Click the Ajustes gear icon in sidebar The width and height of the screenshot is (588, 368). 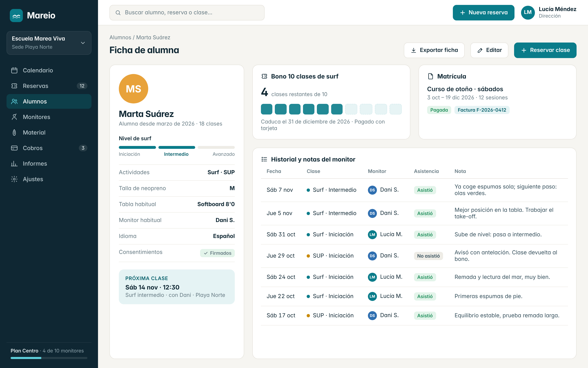pyautogui.click(x=14, y=179)
